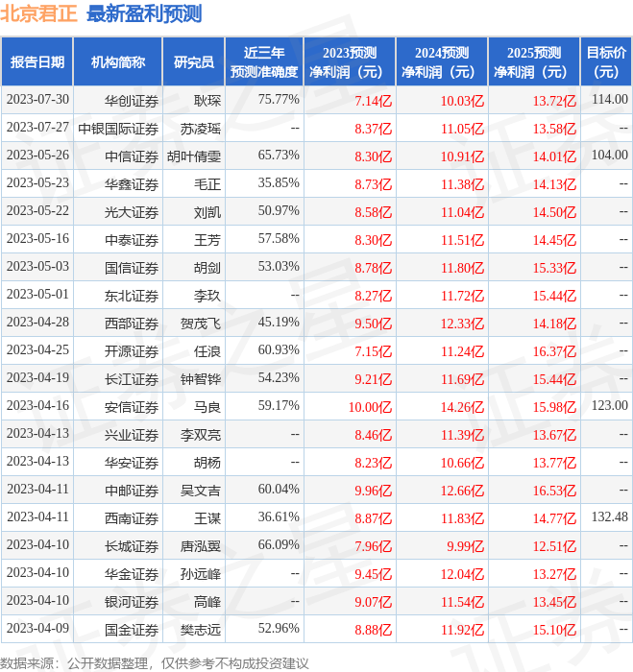Click 2025 forecast 16.37亿
The height and width of the screenshot is (672, 633).
(554, 352)
